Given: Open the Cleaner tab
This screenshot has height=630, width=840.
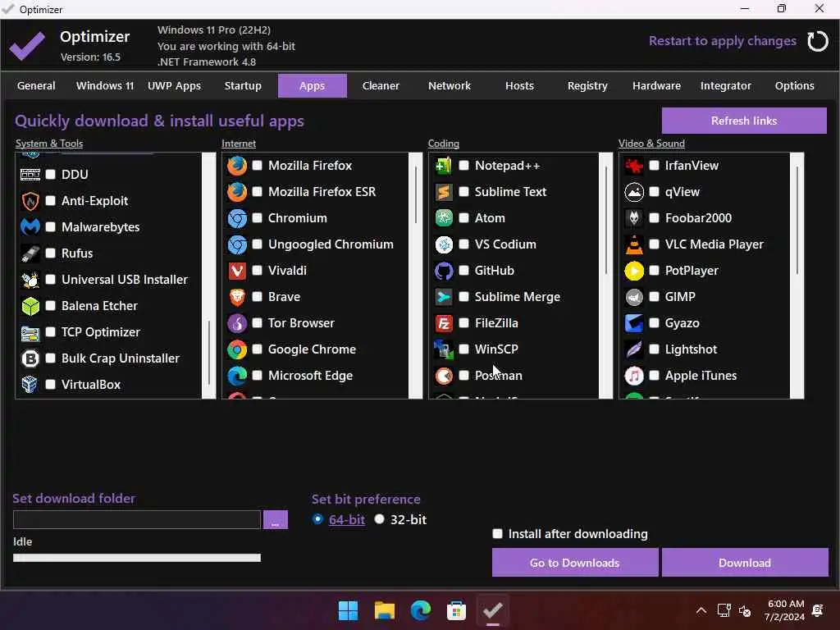Looking at the screenshot, I should click(x=381, y=85).
